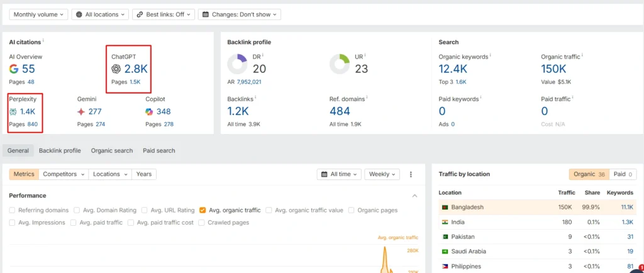This screenshot has width=644, height=273.
Task: Collapse the Performance section chevron
Action: point(414,196)
